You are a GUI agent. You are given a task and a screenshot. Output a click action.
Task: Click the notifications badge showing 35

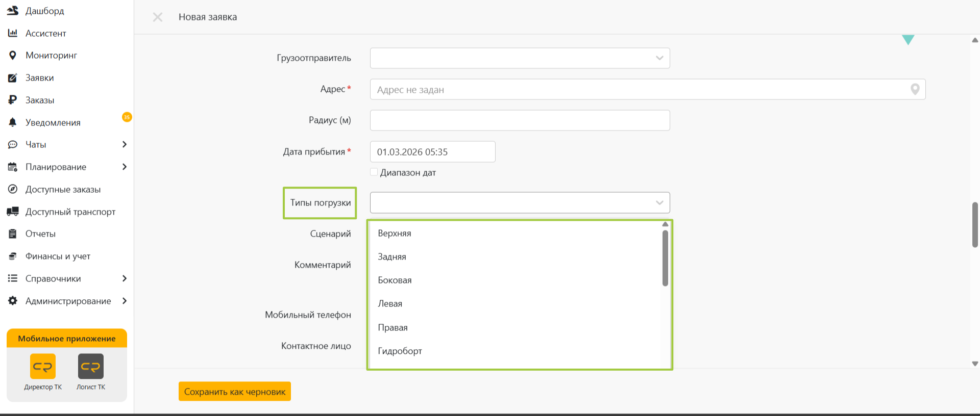[127, 117]
